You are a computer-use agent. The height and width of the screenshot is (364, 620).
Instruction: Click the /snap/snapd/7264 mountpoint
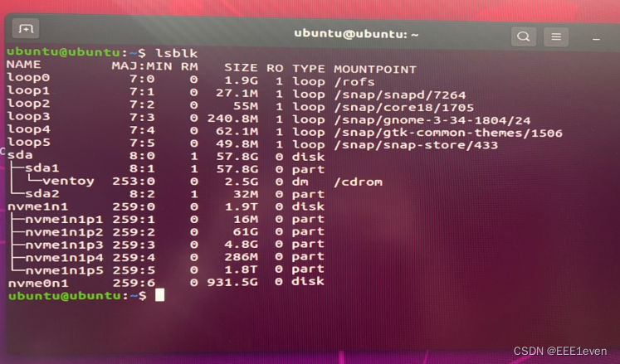pyautogui.click(x=400, y=95)
